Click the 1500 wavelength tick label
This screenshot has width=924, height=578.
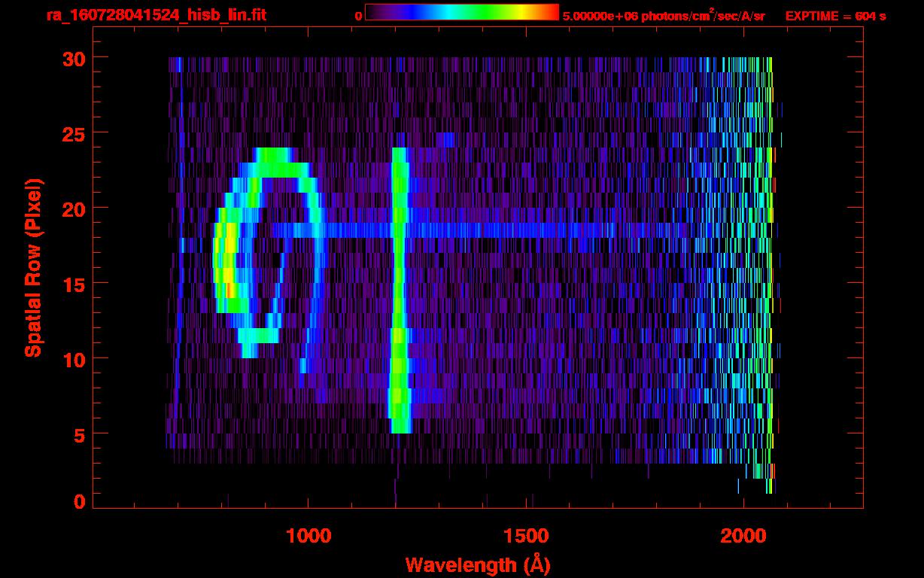pyautogui.click(x=527, y=535)
